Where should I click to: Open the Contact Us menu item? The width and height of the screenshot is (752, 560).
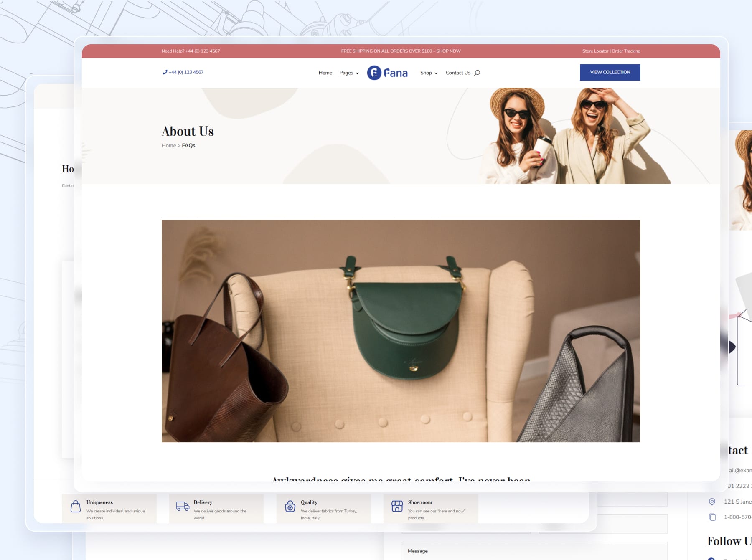click(x=458, y=73)
